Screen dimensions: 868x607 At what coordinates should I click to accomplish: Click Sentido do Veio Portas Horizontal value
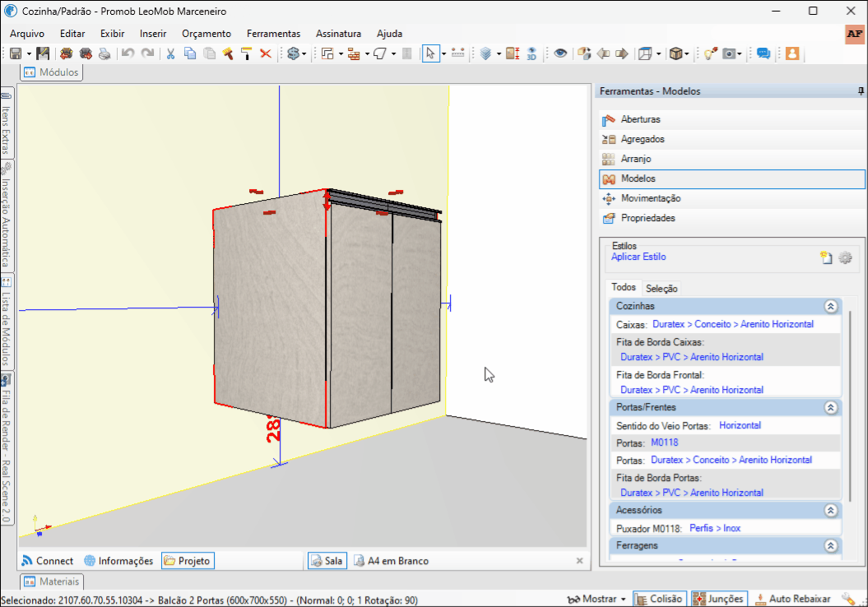(x=740, y=425)
